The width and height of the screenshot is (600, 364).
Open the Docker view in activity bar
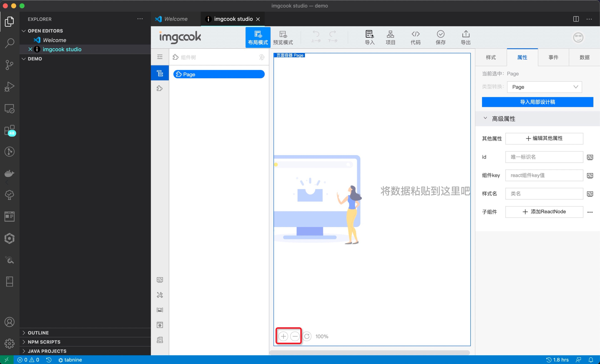pyautogui.click(x=9, y=173)
